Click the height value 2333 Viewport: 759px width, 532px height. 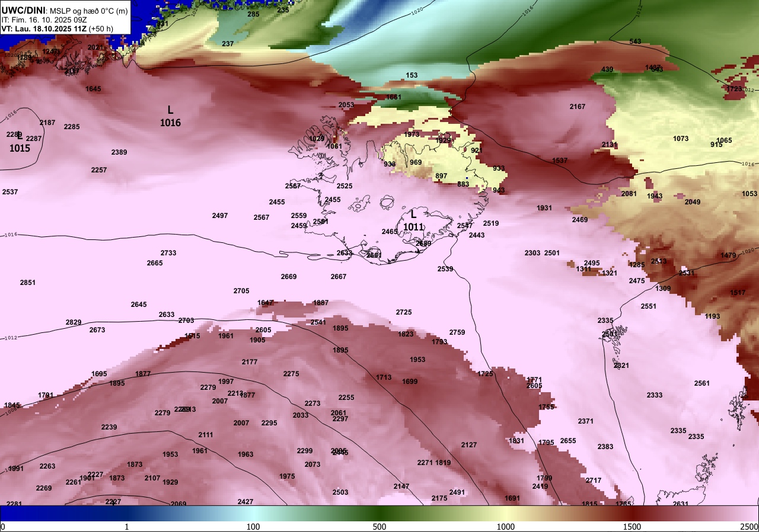coord(655,395)
